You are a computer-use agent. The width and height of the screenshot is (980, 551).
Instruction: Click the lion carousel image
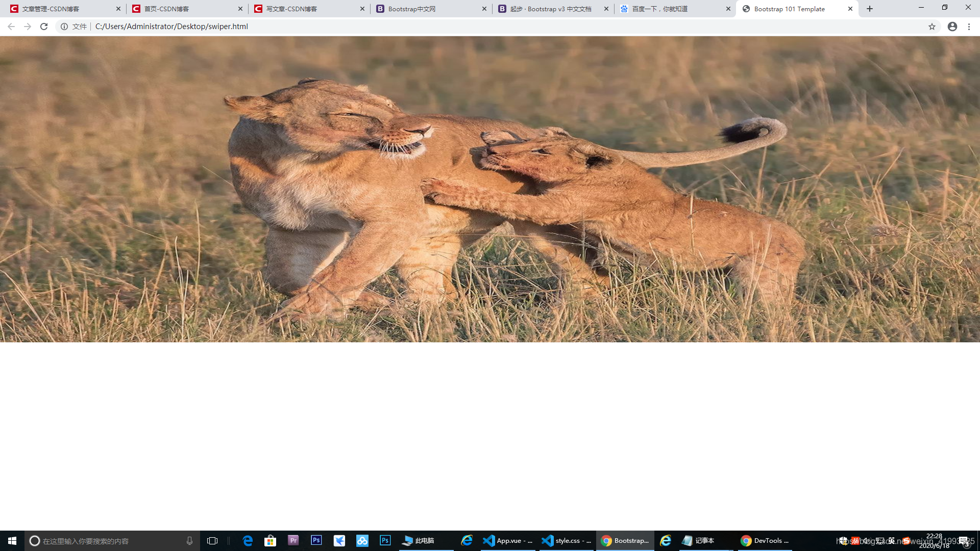[x=490, y=189]
